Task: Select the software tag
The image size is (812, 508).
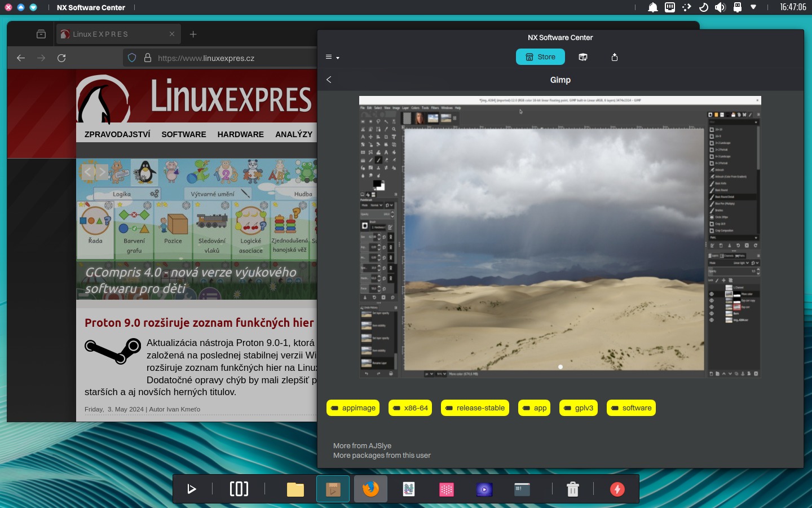Action: pyautogui.click(x=631, y=408)
